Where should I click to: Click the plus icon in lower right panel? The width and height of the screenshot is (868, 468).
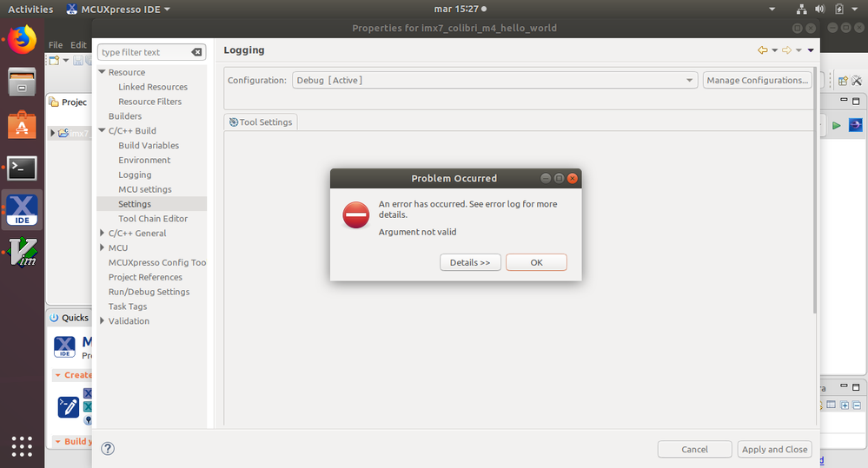click(845, 405)
